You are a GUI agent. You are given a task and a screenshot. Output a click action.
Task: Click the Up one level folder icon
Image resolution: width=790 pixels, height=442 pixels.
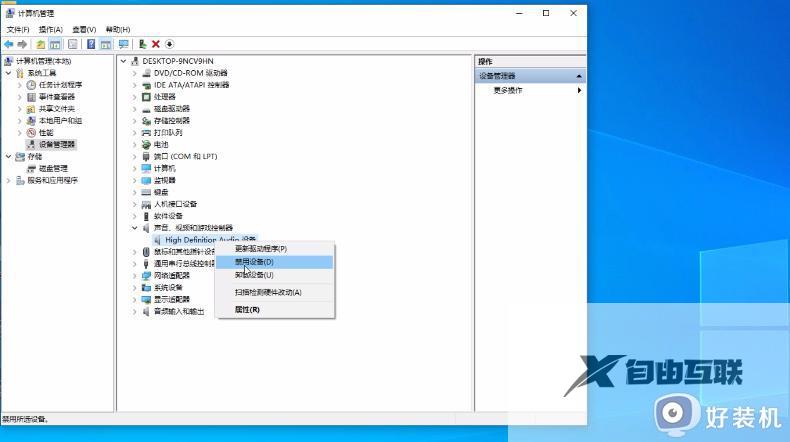coord(41,44)
